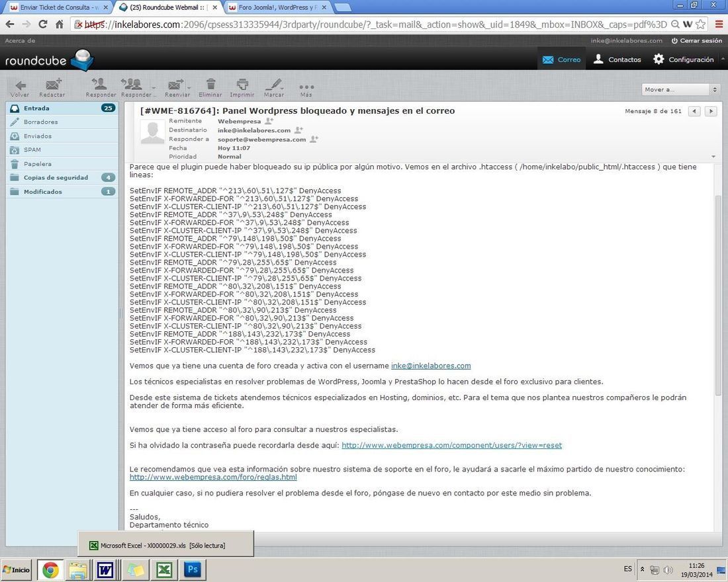Open the Papelera trash folder
Image resolution: width=728 pixels, height=582 pixels.
(62, 164)
